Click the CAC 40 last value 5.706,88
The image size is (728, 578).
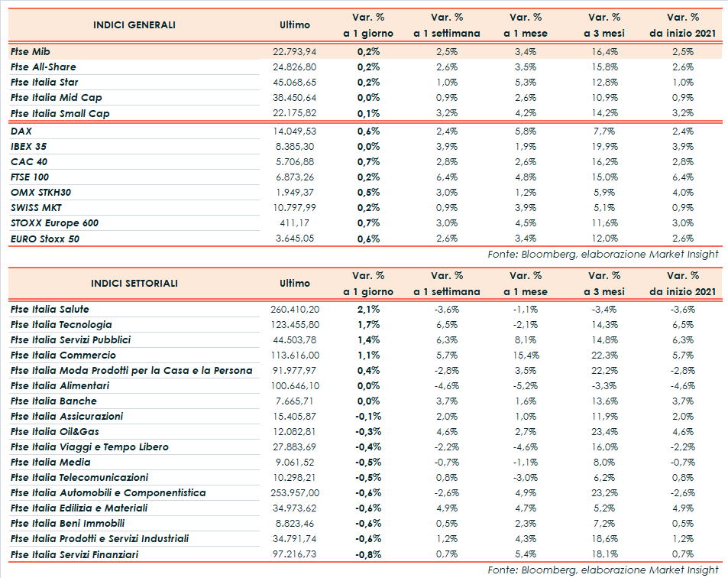tap(294, 161)
